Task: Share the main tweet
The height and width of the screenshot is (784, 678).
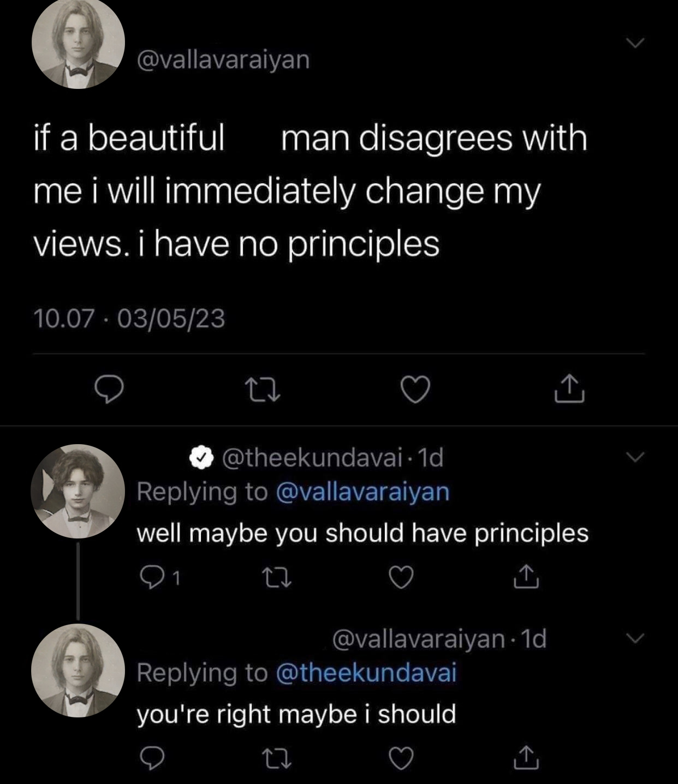Action: coord(569,390)
